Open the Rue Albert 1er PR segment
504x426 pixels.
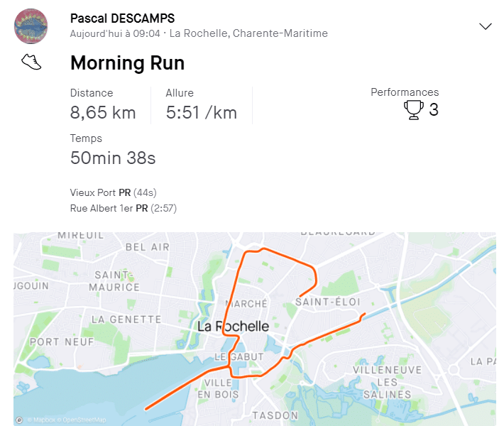124,208
